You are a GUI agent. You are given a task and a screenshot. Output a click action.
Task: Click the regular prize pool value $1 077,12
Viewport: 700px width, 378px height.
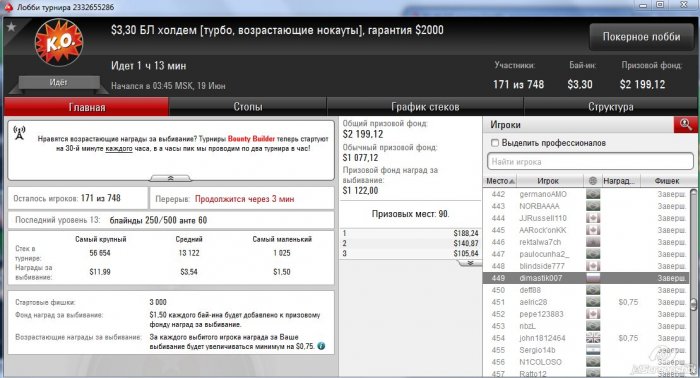[x=360, y=158]
